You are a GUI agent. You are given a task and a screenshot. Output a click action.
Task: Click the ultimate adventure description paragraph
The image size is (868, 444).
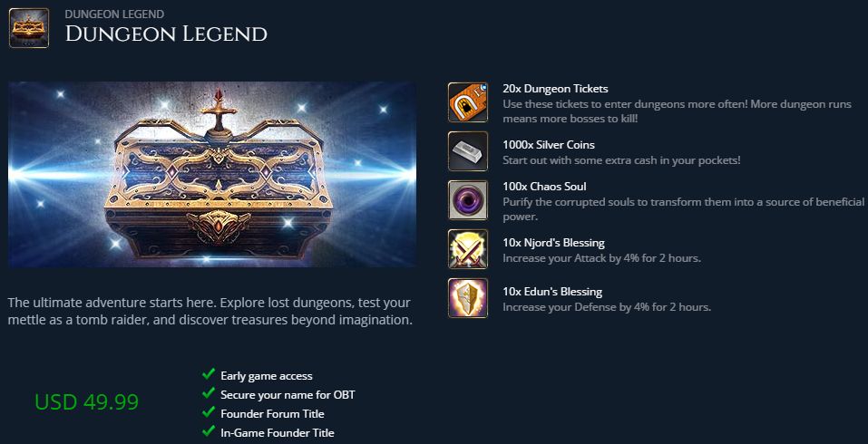pyautogui.click(x=210, y=312)
